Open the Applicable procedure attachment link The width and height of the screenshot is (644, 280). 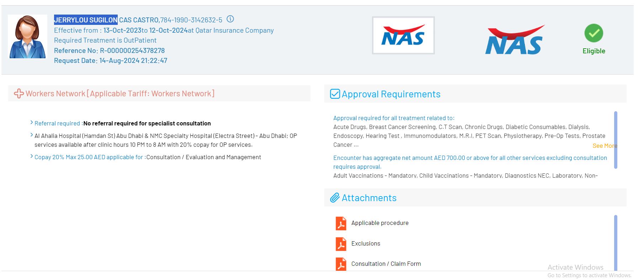pyautogui.click(x=380, y=223)
